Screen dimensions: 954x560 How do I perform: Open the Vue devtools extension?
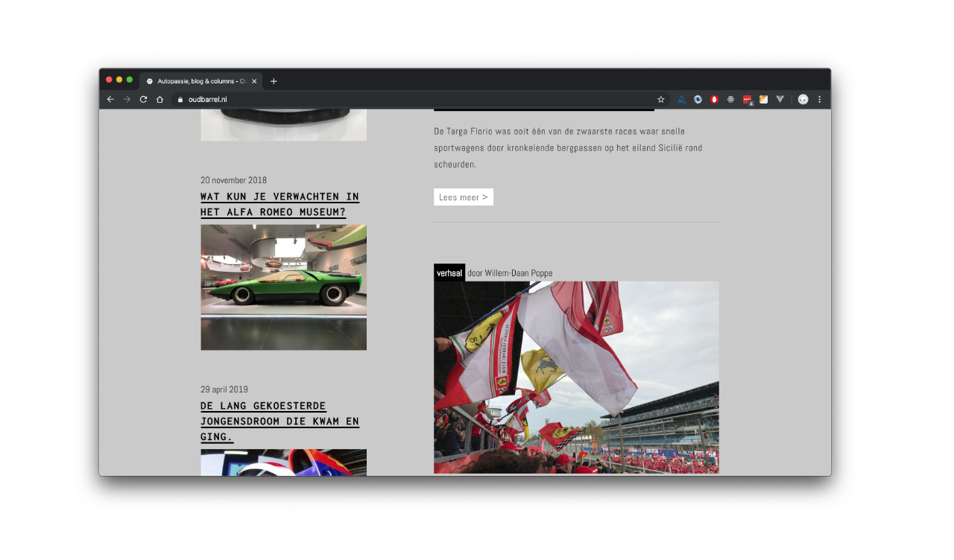(780, 99)
